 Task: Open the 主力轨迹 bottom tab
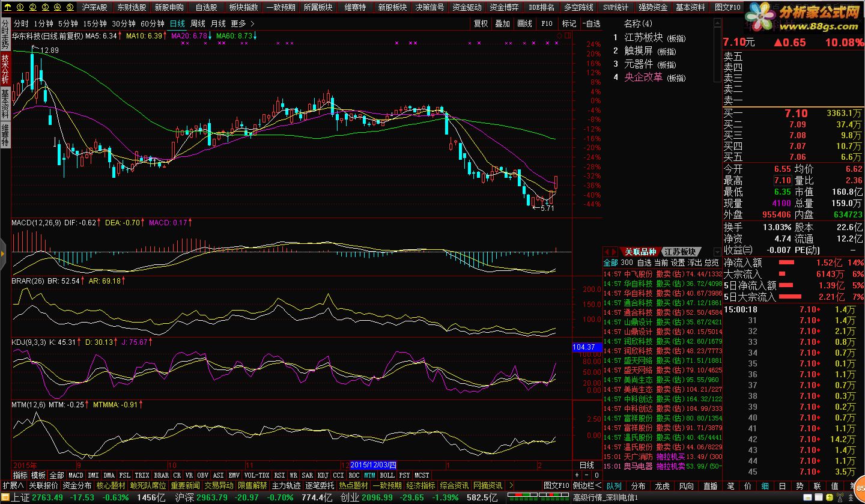click(x=286, y=485)
